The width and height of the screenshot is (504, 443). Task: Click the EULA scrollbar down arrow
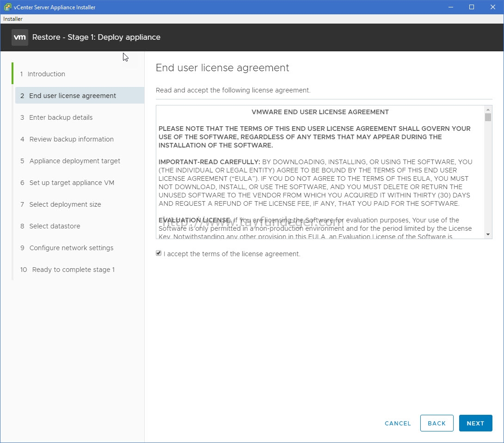click(488, 234)
